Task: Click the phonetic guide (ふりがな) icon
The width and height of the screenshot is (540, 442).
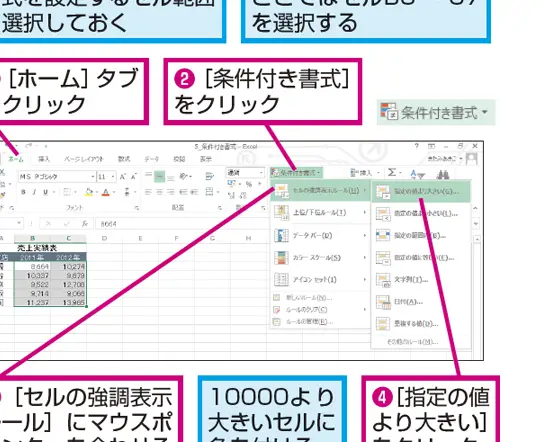Action: click(x=127, y=192)
